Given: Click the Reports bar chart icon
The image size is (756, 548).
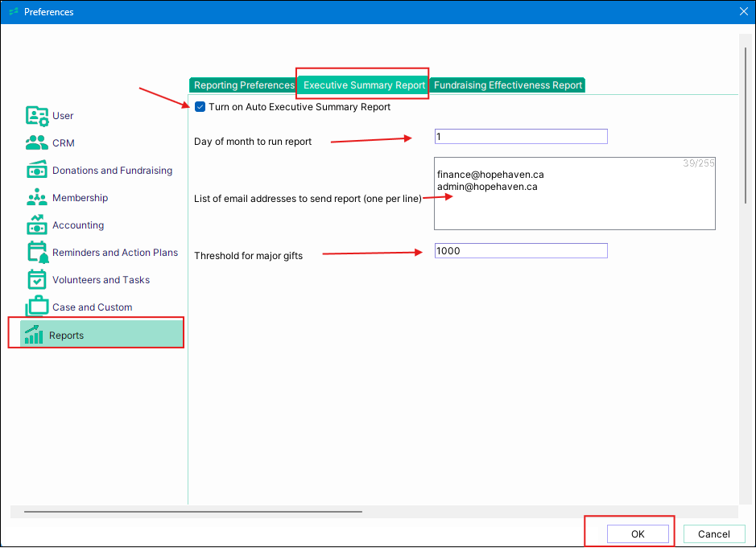Looking at the screenshot, I should (x=34, y=335).
